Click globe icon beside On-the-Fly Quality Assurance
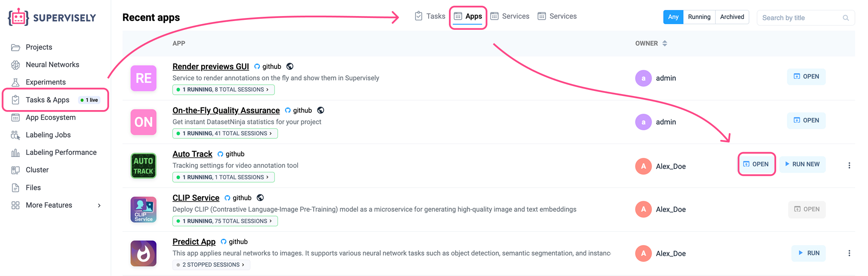 [x=321, y=110]
